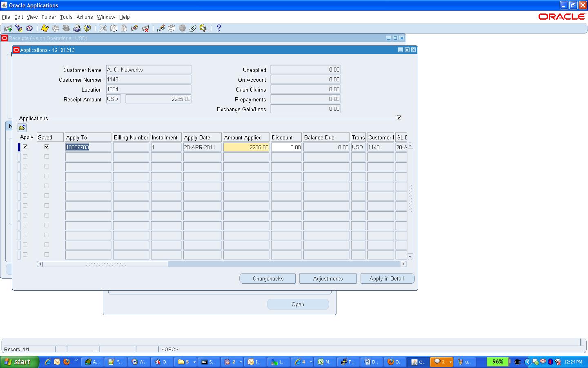The width and height of the screenshot is (588, 368).
Task: Click the Zoom icon in toolbar
Action: point(171,28)
